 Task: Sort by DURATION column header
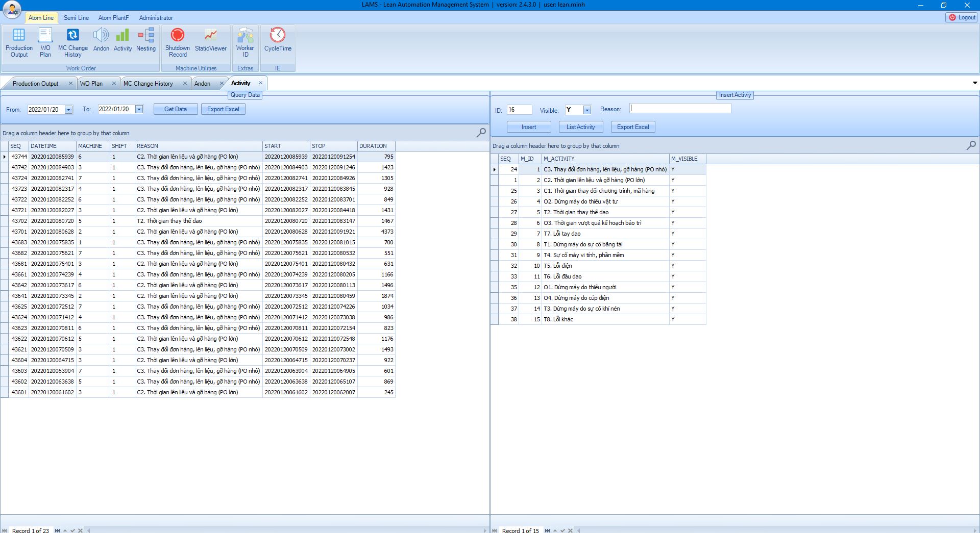click(376, 146)
